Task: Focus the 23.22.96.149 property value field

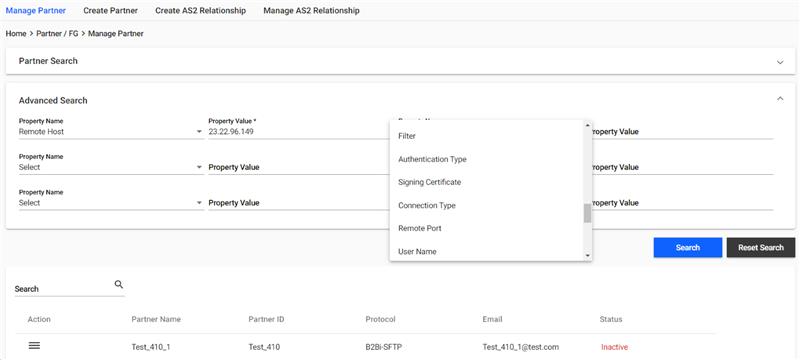Action: tap(298, 132)
